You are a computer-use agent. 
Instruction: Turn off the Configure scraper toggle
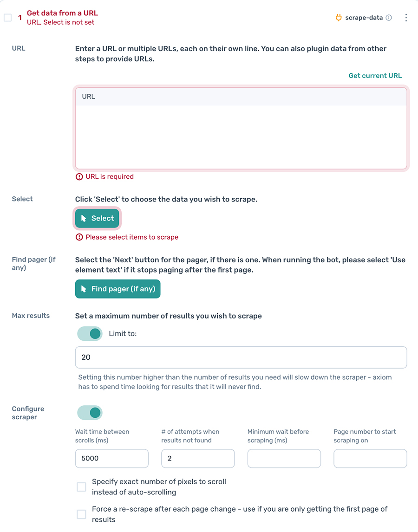(89, 412)
